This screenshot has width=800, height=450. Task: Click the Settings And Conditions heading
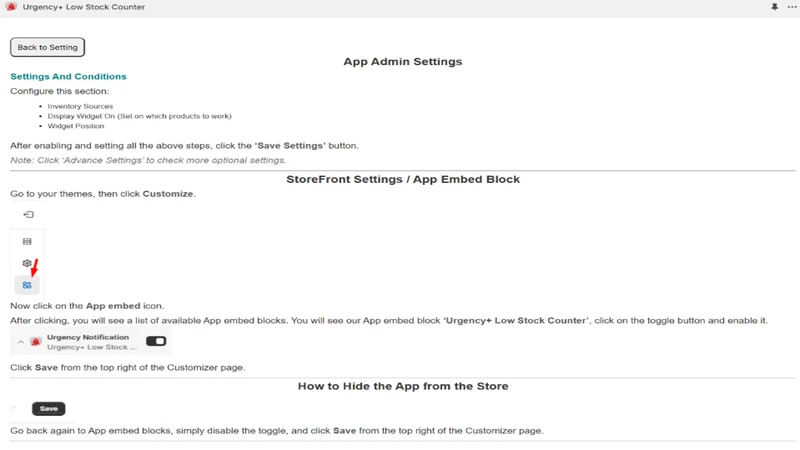tap(68, 77)
